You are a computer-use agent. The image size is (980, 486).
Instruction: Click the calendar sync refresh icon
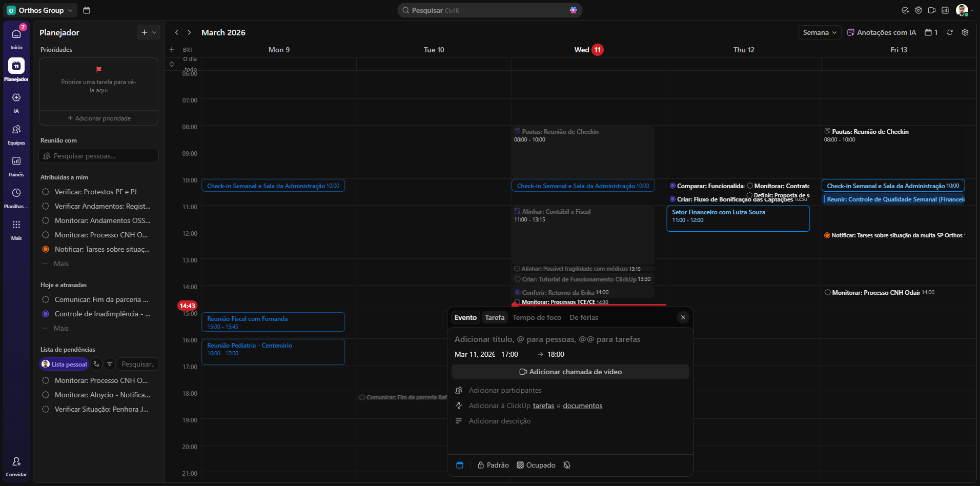pyautogui.click(x=950, y=32)
